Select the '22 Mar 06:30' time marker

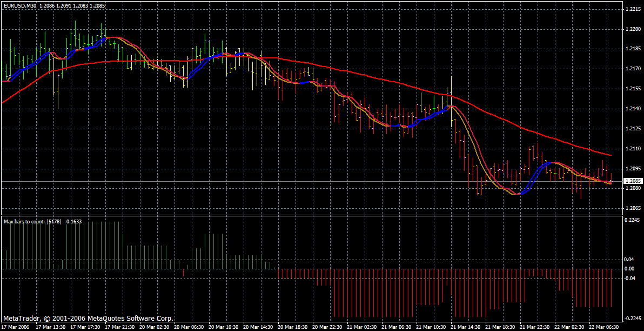click(603, 327)
